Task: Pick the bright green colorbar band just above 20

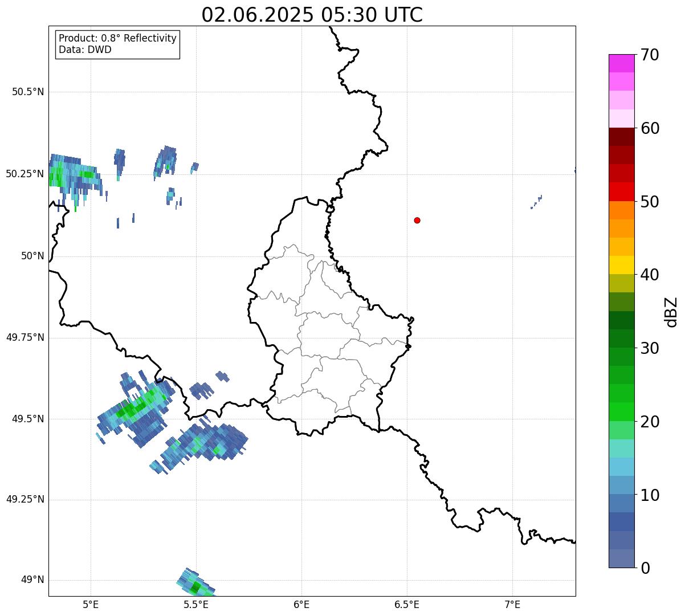Action: coord(621,412)
